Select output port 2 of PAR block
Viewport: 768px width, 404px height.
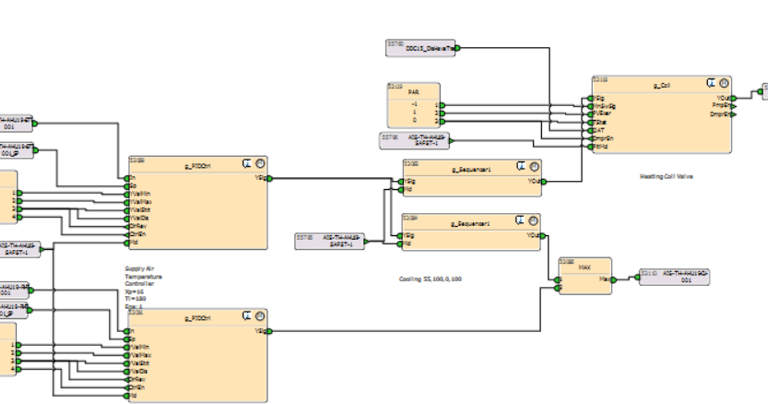pyautogui.click(x=442, y=113)
